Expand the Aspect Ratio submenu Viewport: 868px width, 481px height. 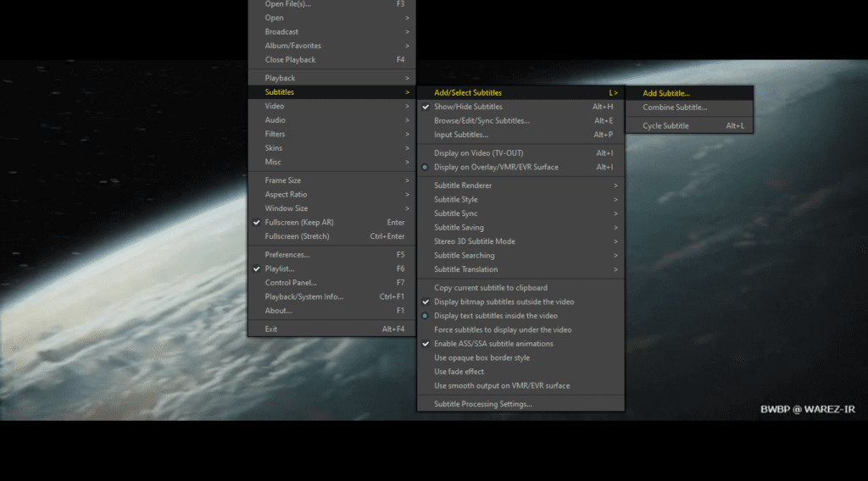click(x=286, y=194)
